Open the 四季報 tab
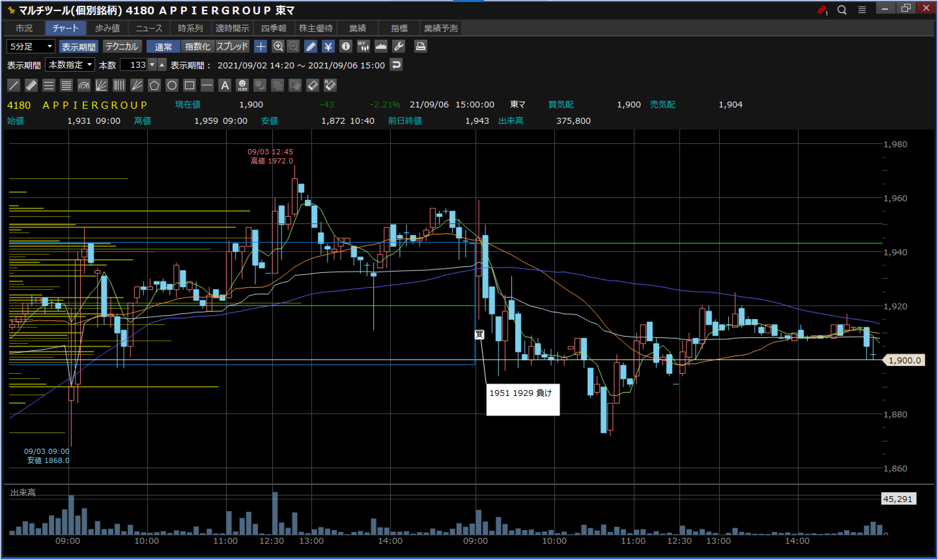 click(x=274, y=28)
